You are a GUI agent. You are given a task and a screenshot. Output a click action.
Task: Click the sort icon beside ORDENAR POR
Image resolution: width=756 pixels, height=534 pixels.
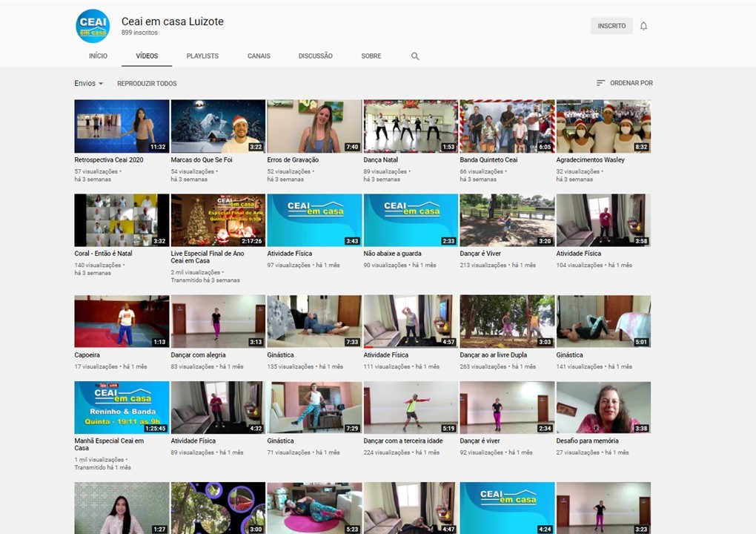pos(600,83)
